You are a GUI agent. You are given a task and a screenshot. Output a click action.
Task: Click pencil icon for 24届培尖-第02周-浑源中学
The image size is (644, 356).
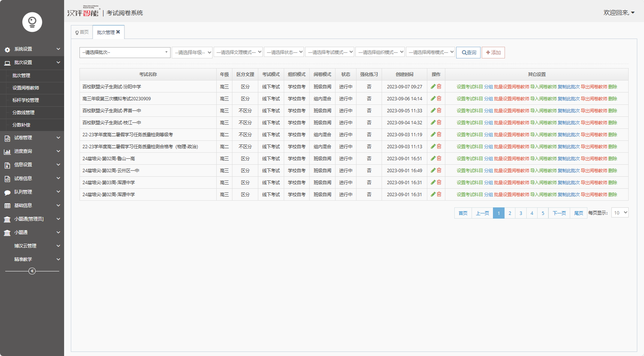(x=433, y=194)
